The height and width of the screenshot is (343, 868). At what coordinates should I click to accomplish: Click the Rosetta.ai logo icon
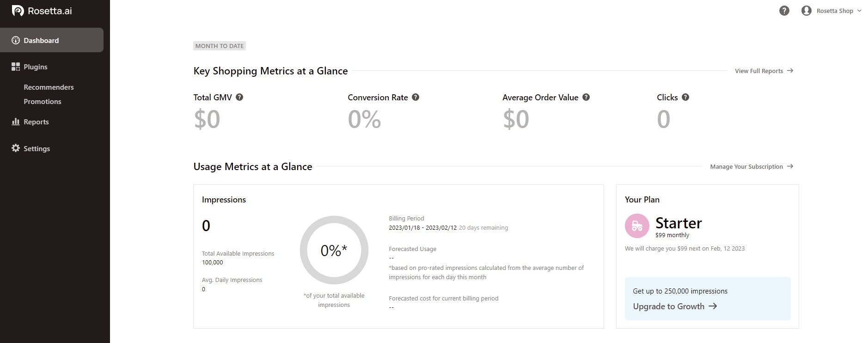tap(17, 10)
